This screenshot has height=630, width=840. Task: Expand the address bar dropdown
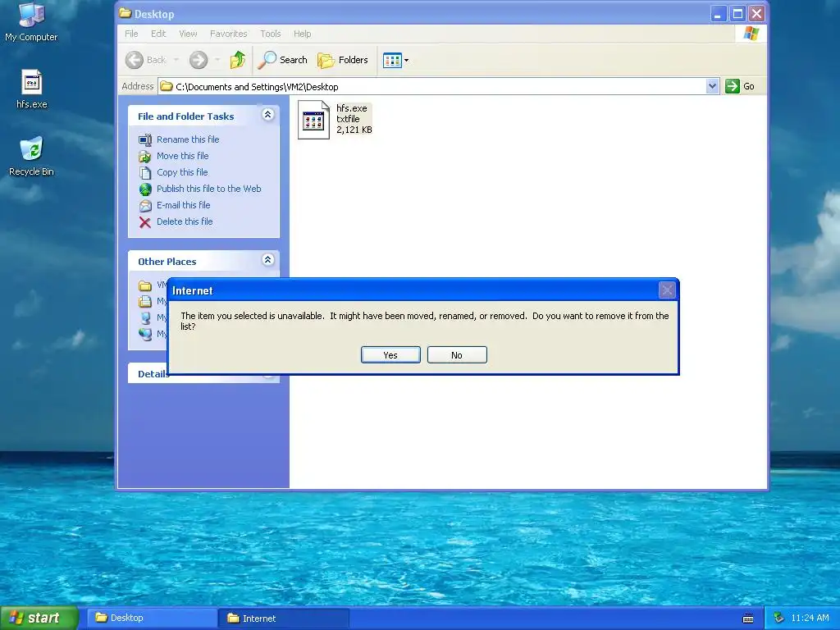click(712, 86)
